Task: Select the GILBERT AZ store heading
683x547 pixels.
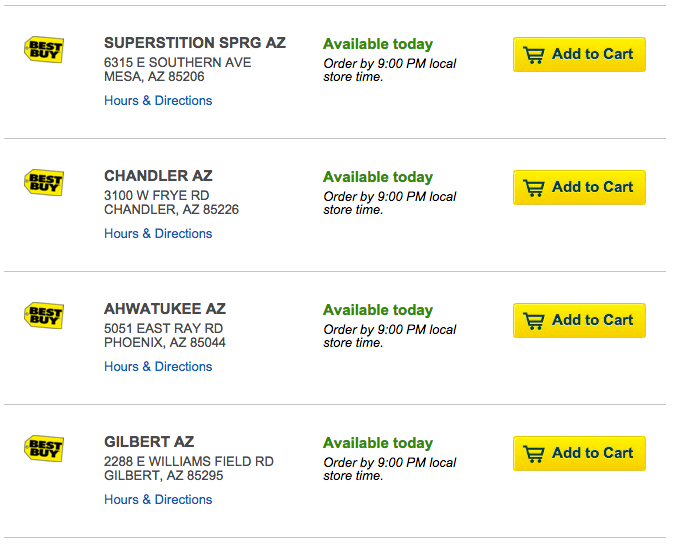Action: click(149, 442)
